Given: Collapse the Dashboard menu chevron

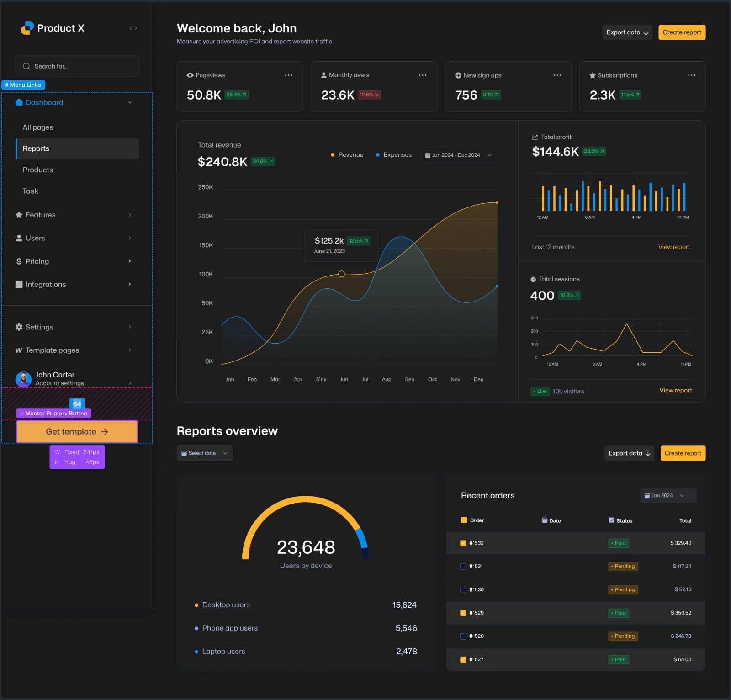Looking at the screenshot, I should [x=130, y=102].
